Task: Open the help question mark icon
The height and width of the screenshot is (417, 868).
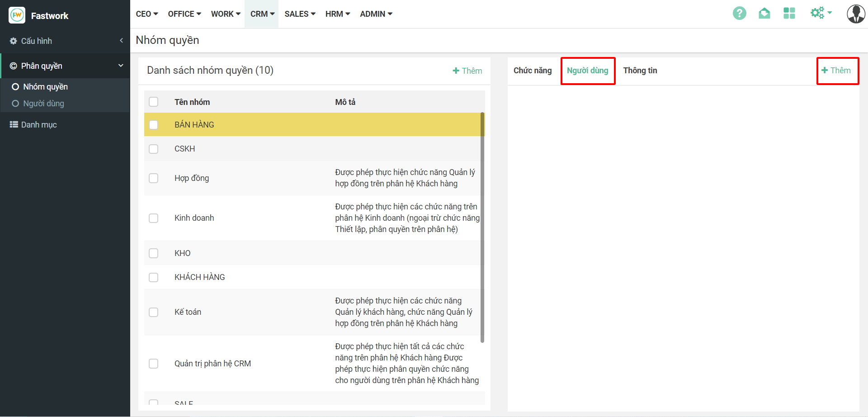Action: click(x=739, y=14)
